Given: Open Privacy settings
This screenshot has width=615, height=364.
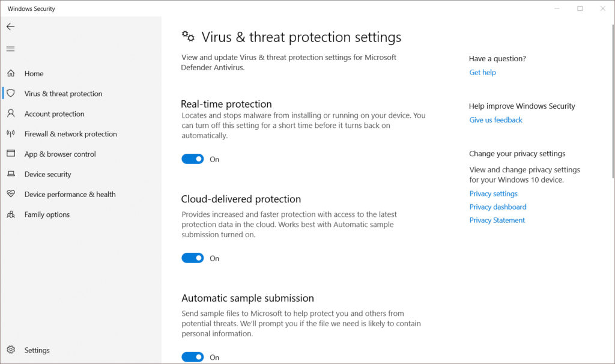Looking at the screenshot, I should point(493,193).
